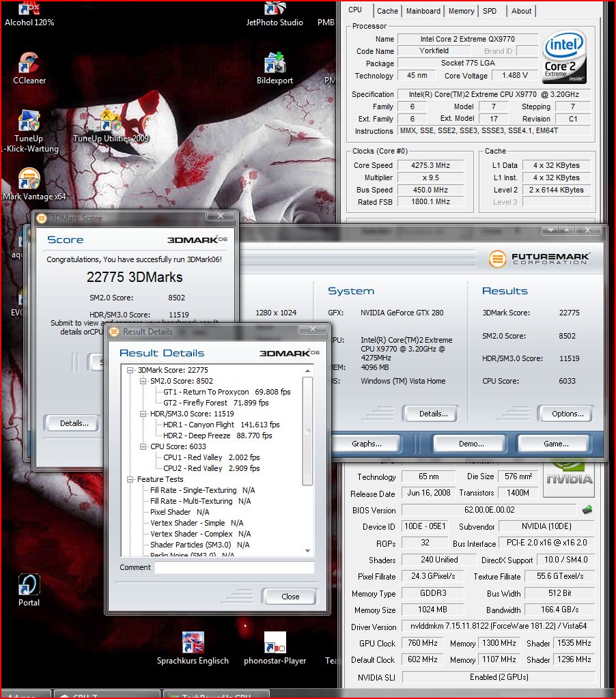Screen dimensions: 616x699
Task: Click the BIOS save icon in GPU-Z
Action: click(587, 509)
